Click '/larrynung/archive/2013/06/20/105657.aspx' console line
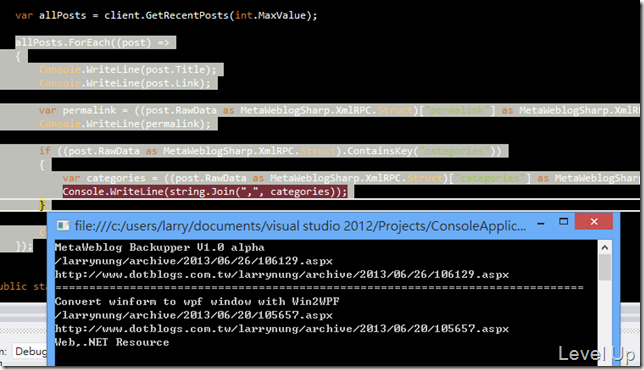Image resolution: width=644 pixels, height=370 pixels. point(194,315)
